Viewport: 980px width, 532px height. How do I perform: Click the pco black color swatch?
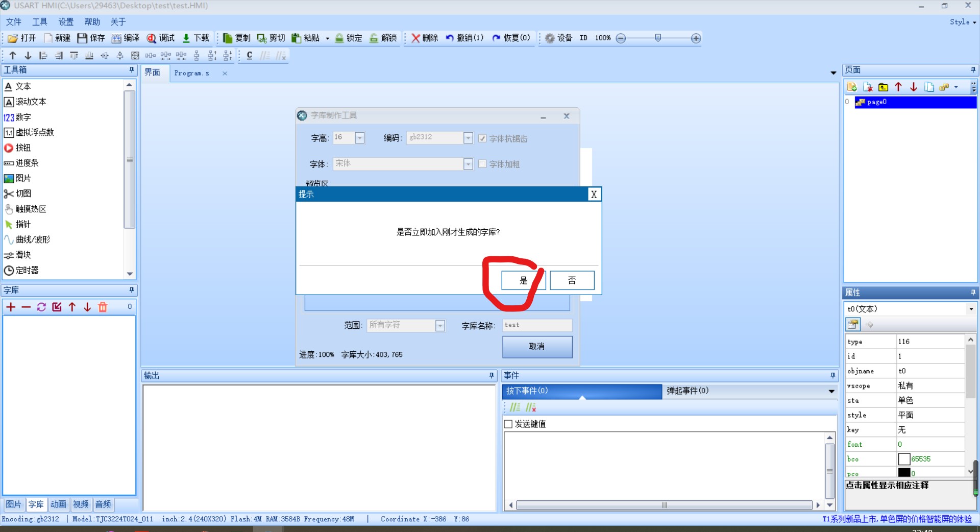[x=904, y=473]
